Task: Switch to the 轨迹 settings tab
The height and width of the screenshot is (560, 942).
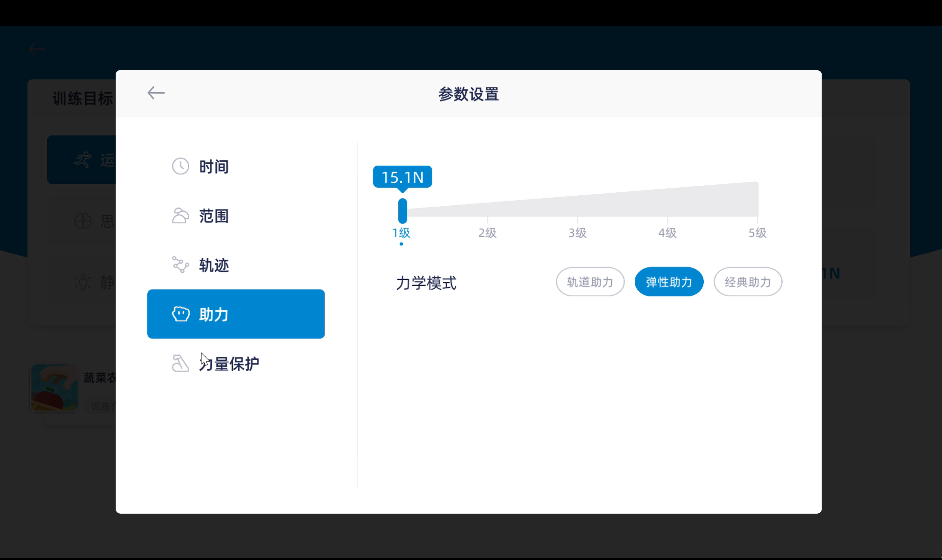Action: pos(214,265)
